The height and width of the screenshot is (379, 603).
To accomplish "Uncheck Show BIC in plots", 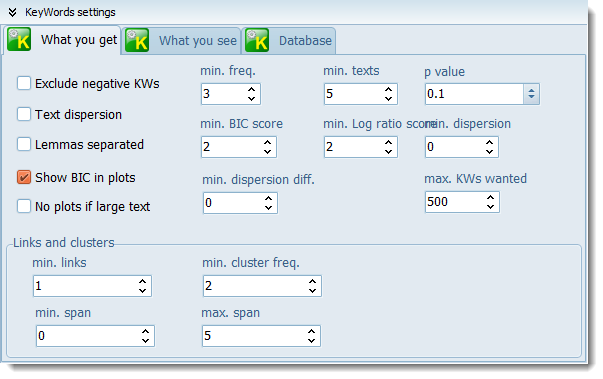I will point(24,177).
